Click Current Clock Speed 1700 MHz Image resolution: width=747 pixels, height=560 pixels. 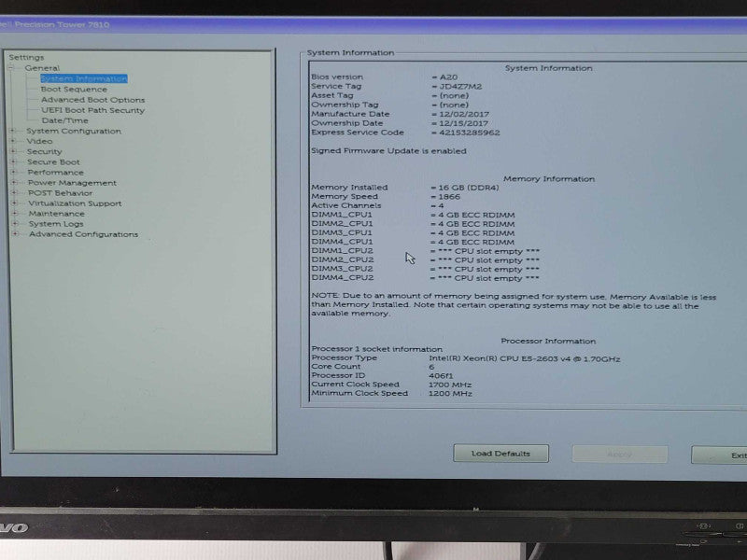450,385
